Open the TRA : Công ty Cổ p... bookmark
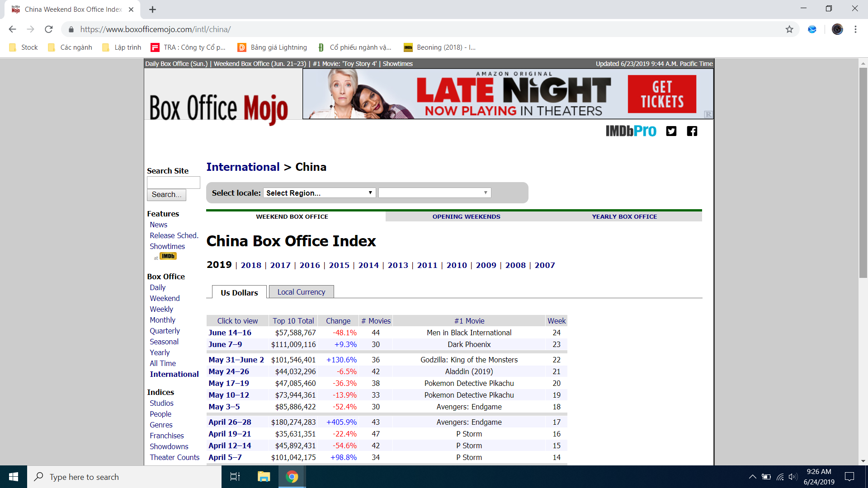 coord(188,47)
